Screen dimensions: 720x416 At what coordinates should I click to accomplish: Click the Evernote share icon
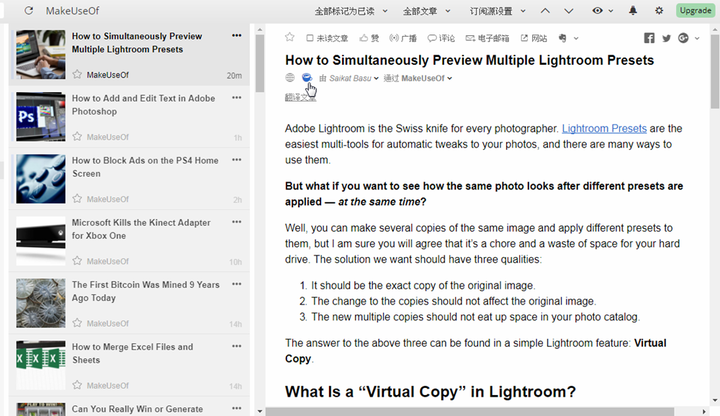click(562, 38)
